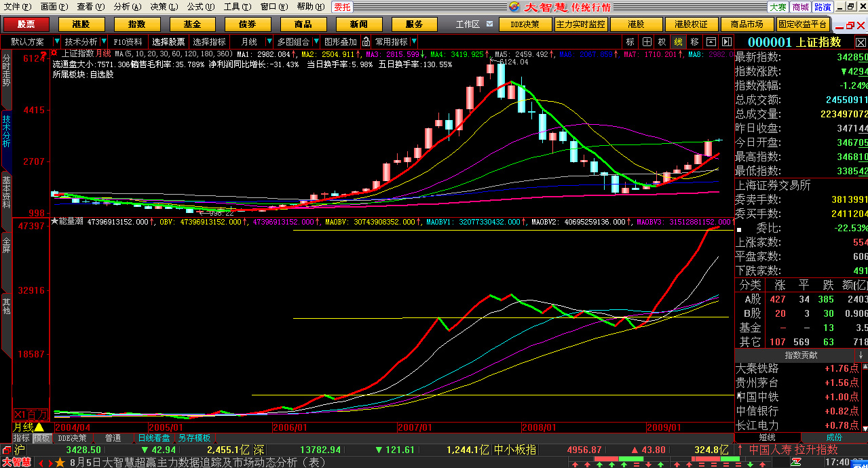Select the 普通 bottom tab
The image size is (868, 468).
pos(113,439)
